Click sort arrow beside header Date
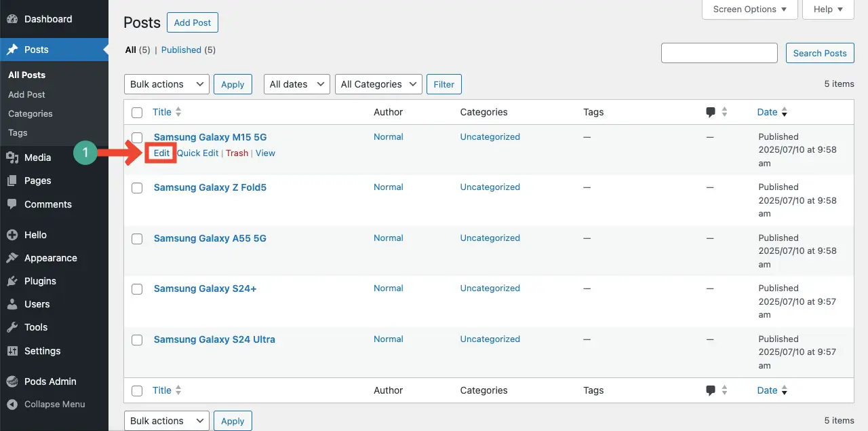This screenshot has height=431, width=868. tap(785, 113)
